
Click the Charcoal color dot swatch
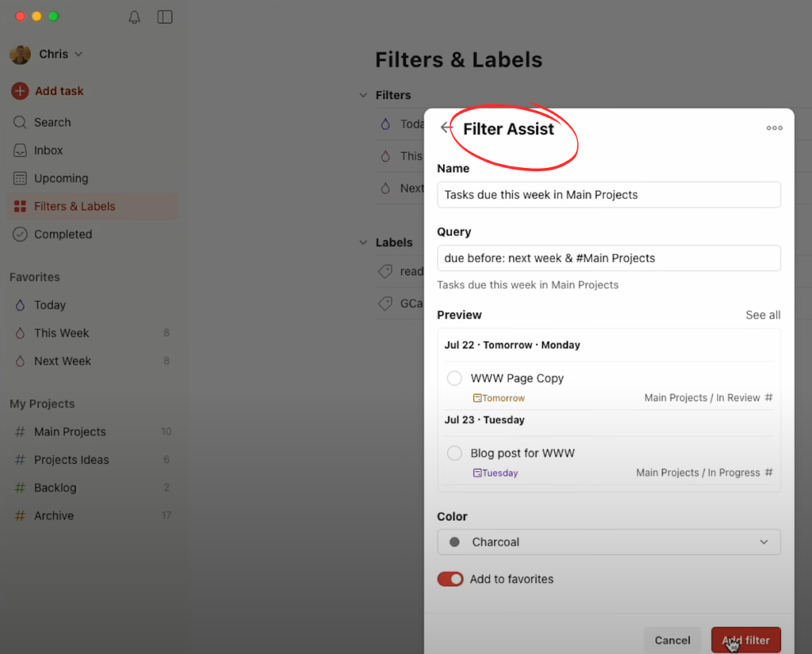click(454, 542)
